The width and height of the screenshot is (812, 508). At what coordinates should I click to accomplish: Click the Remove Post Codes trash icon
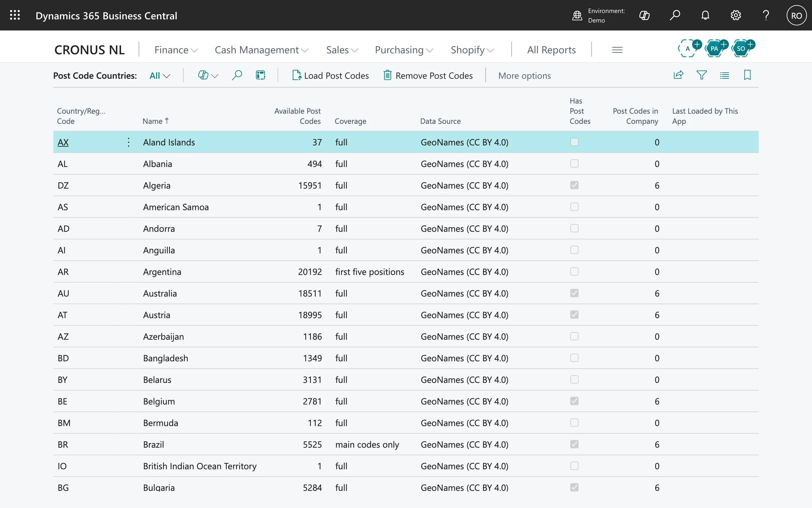388,75
